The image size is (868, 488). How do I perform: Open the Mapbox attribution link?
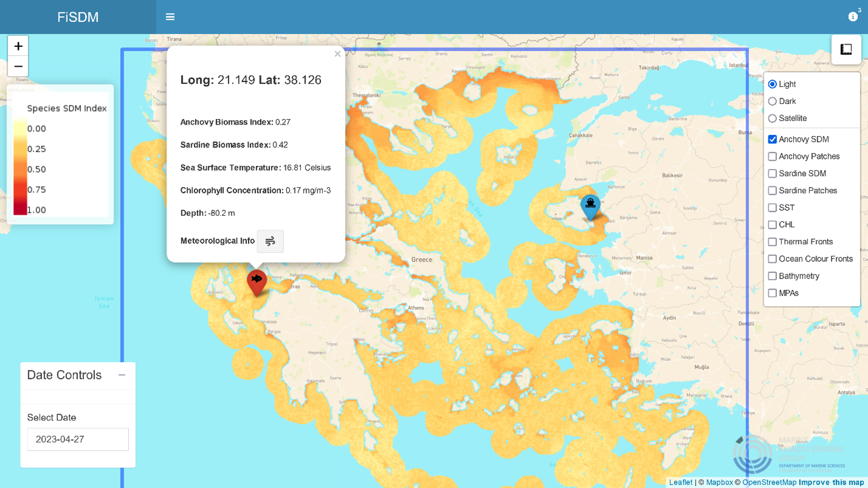[719, 482]
